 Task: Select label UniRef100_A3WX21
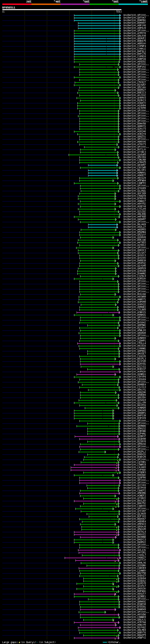tap(135, 312)
